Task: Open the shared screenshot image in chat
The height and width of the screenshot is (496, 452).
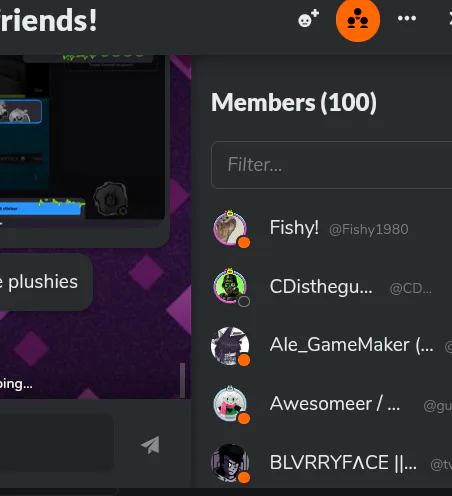Action: 82,137
